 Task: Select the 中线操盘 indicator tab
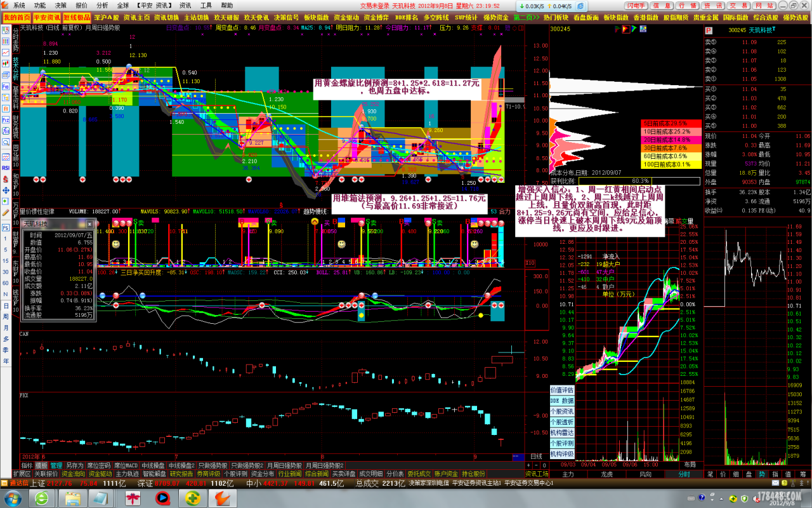tap(153, 465)
